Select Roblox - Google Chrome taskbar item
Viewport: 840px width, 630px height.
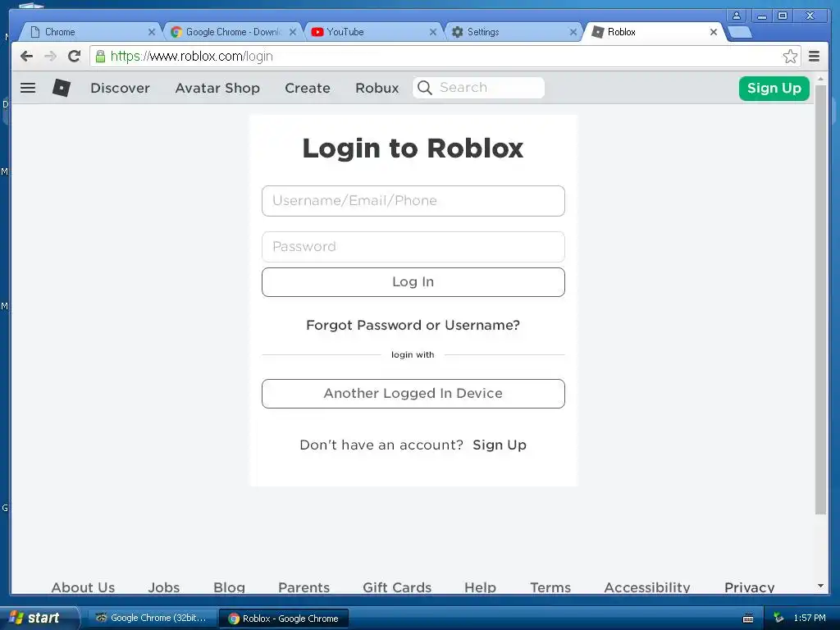pyautogui.click(x=284, y=619)
